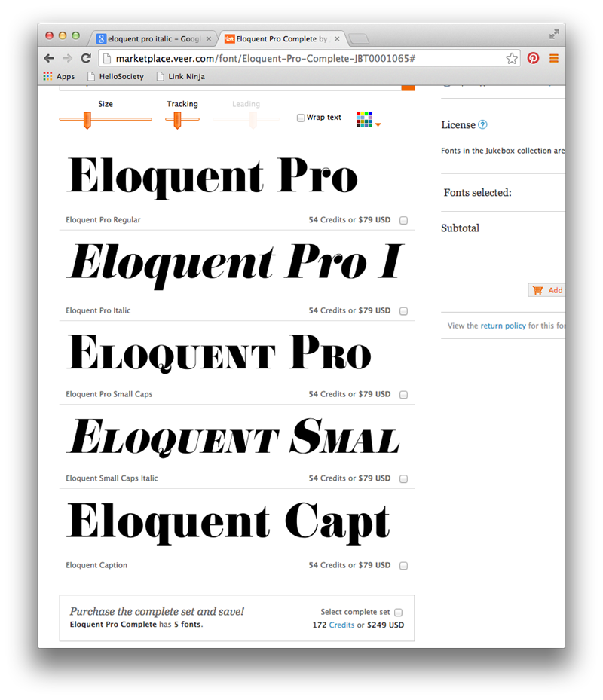Screen dimensions: 603x700
Task: Tick the Eloquent Caption checkbox
Action: (404, 566)
